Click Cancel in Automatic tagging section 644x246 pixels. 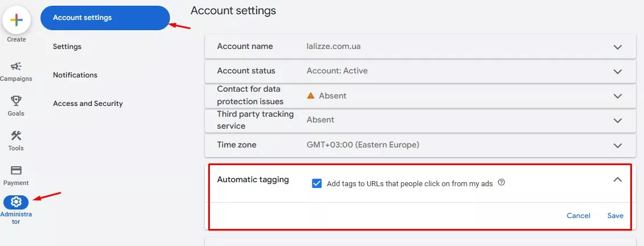click(578, 216)
